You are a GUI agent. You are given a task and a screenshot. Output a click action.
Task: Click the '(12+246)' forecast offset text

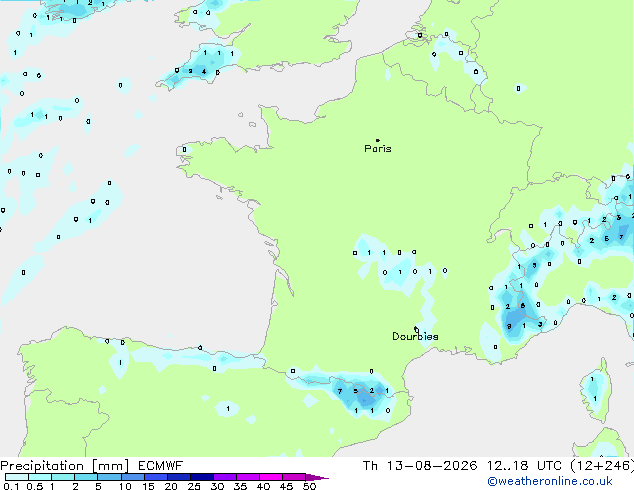(x=602, y=466)
